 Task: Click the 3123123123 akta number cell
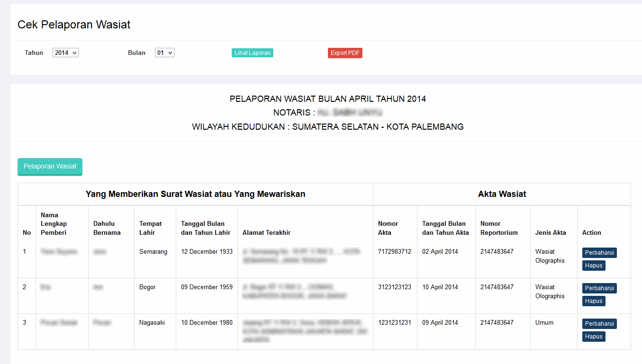[x=394, y=287]
